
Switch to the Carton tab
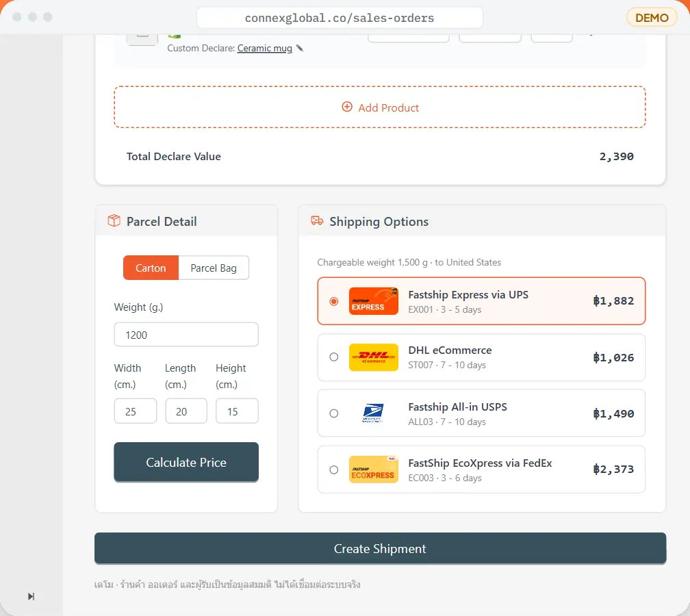pyautogui.click(x=151, y=268)
